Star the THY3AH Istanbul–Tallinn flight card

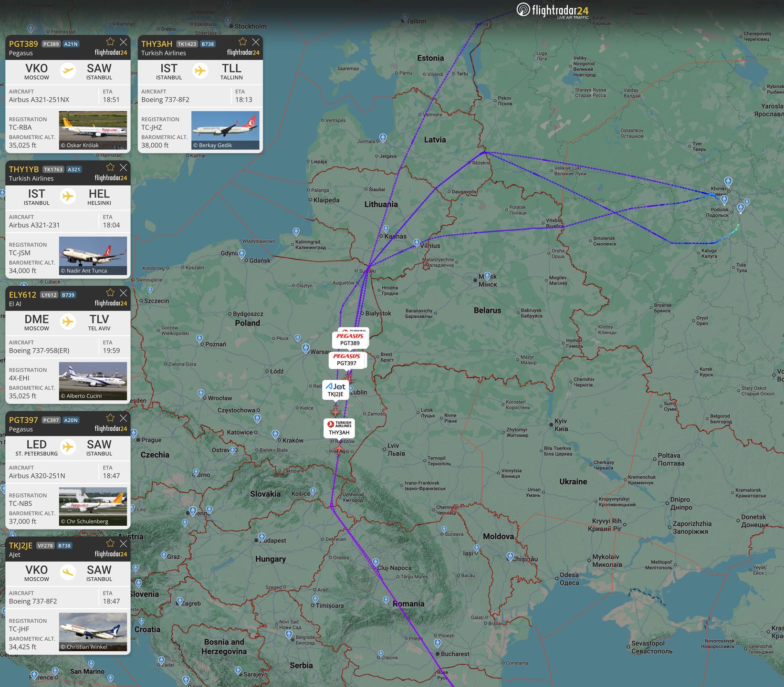(x=242, y=42)
